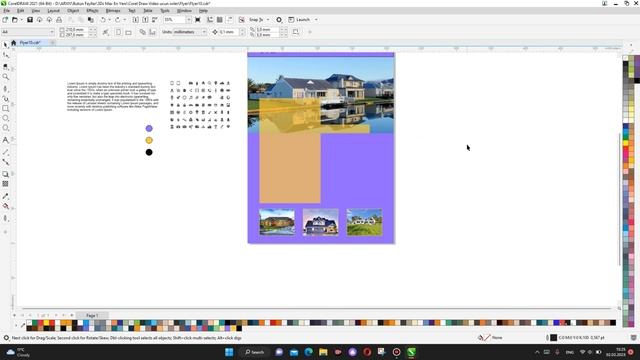This screenshot has height=360, width=640.
Task: Select the Transparency checker tool
Action: tap(5, 184)
